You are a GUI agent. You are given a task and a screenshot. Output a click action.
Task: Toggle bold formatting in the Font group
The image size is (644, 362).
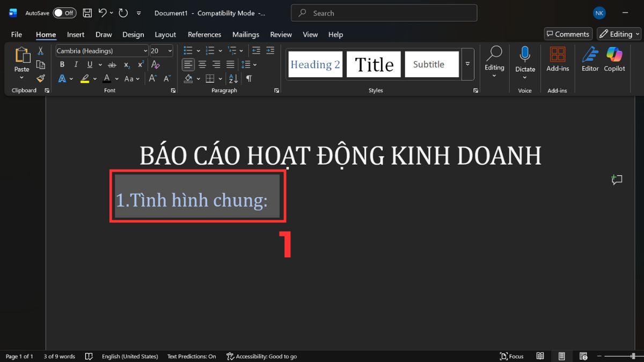62,64
